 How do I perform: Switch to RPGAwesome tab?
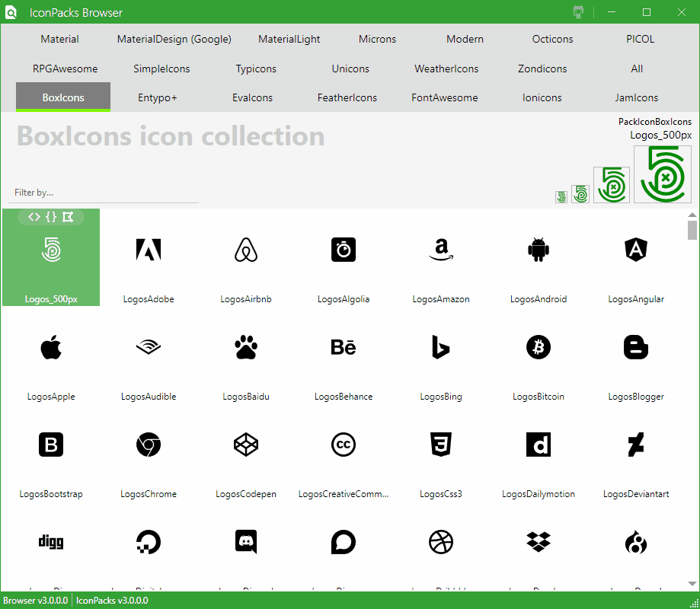click(x=65, y=69)
